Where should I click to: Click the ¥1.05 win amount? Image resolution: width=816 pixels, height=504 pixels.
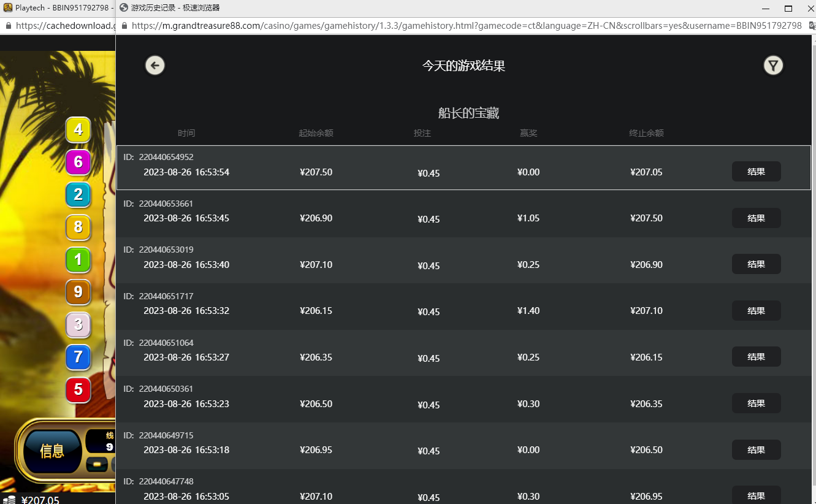(528, 218)
